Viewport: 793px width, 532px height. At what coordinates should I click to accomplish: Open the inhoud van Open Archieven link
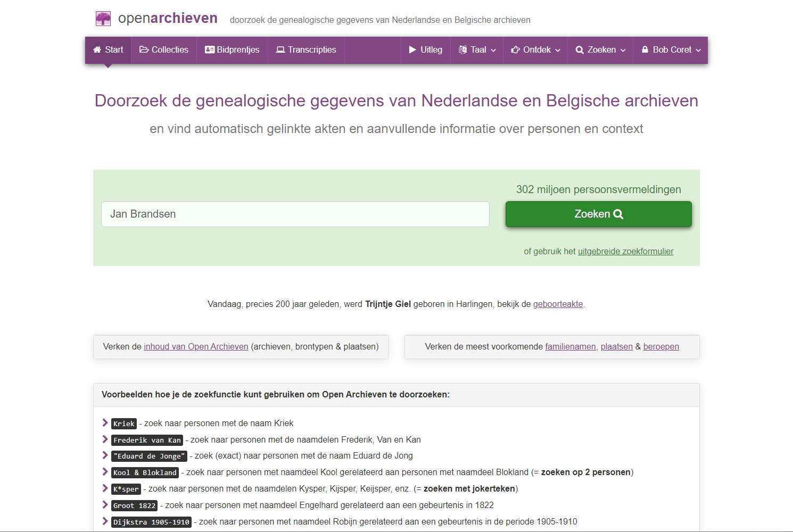196,347
